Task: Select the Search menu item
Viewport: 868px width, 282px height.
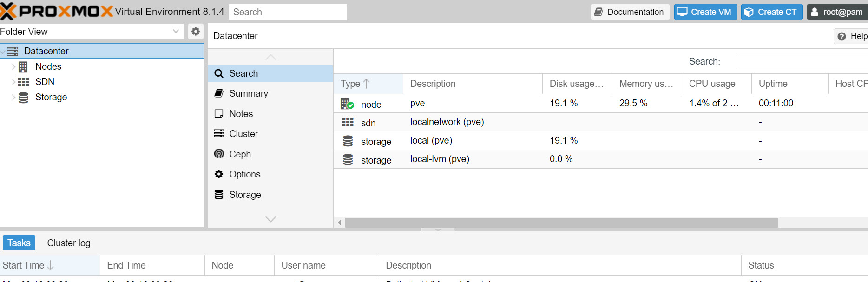Action: tap(270, 73)
